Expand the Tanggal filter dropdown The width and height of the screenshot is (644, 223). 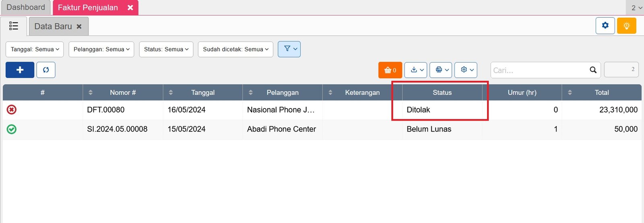(x=35, y=49)
